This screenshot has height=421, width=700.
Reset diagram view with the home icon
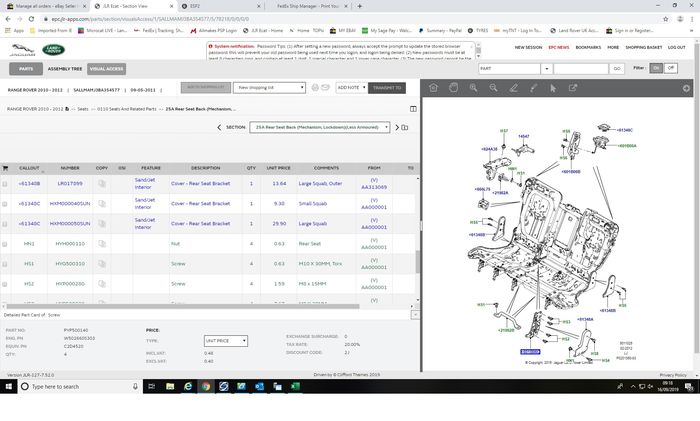coord(433,88)
